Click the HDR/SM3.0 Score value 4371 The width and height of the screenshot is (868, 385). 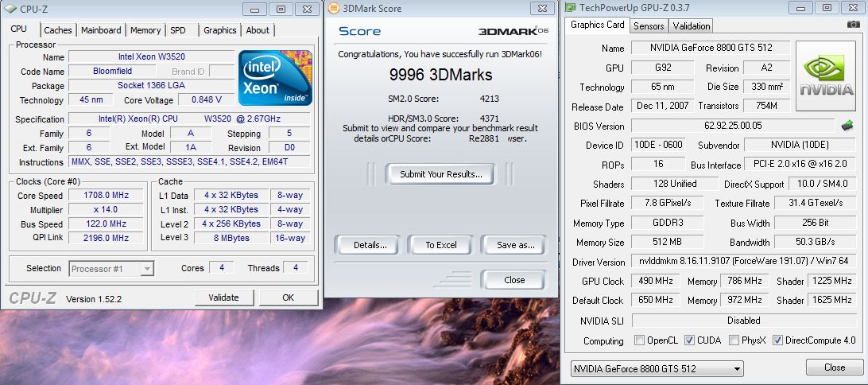tap(490, 118)
